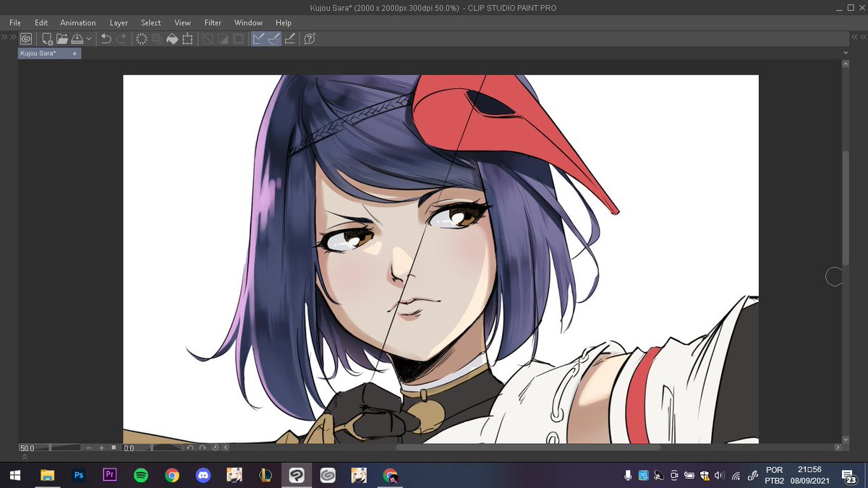868x488 pixels.
Task: Undo the last stroke
Action: pyautogui.click(x=106, y=39)
